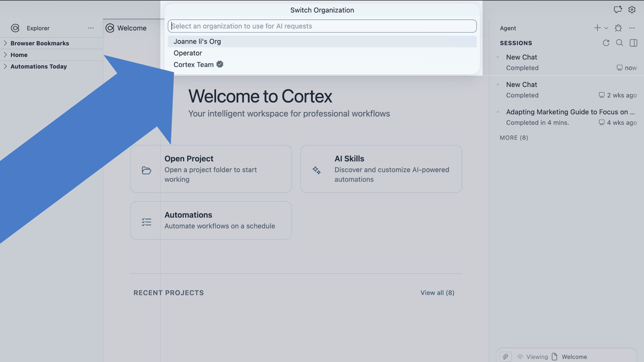Screen dimensions: 644x362
Task: Click the bug debug icon in Agent panel
Action: click(618, 28)
